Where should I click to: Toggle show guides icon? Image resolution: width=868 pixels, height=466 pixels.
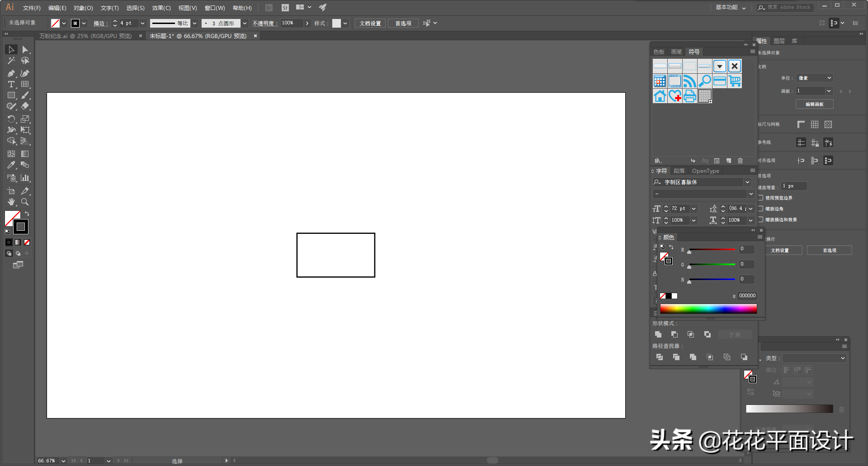click(801, 143)
